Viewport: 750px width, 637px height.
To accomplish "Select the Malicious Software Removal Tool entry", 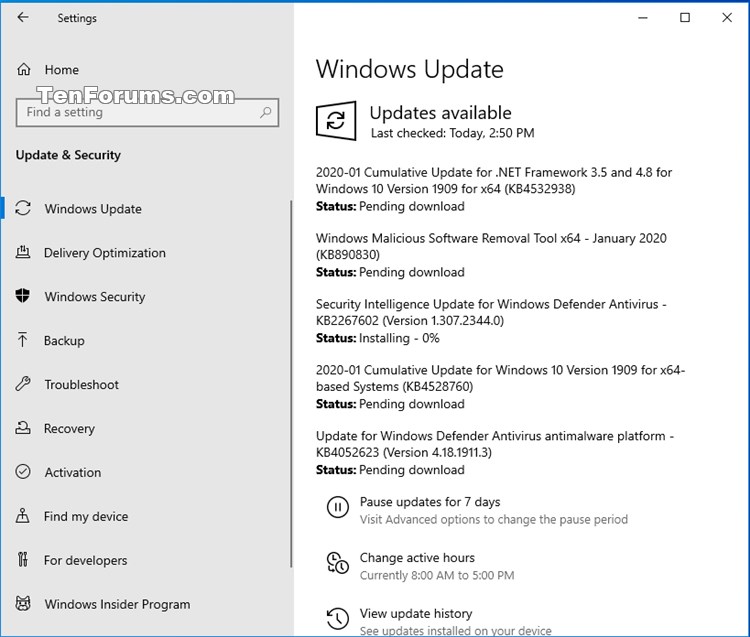I will tap(491, 246).
